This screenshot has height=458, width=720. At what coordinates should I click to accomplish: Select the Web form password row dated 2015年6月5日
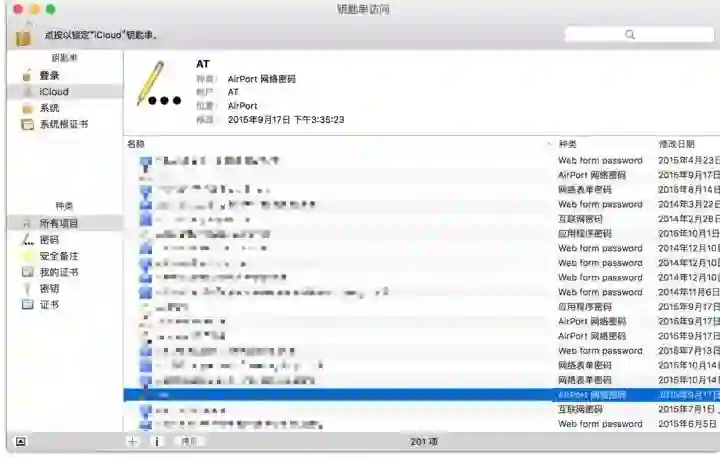pos(422,424)
